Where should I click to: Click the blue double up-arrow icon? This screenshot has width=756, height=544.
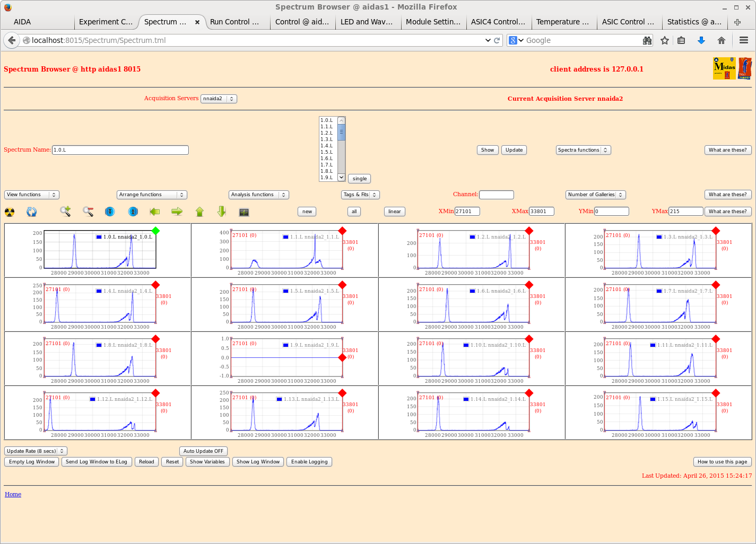pos(133,212)
